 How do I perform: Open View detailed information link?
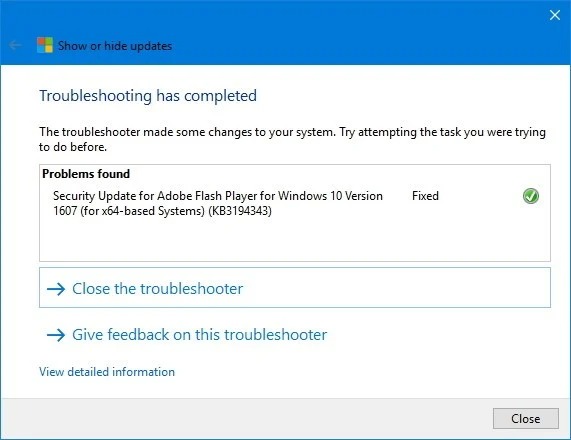[107, 372]
